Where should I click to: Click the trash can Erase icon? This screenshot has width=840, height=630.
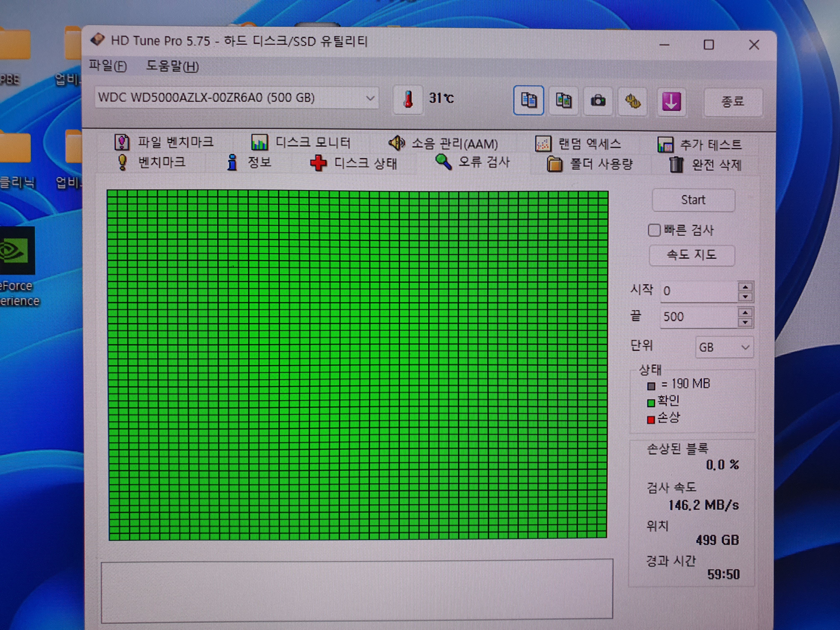(x=676, y=165)
